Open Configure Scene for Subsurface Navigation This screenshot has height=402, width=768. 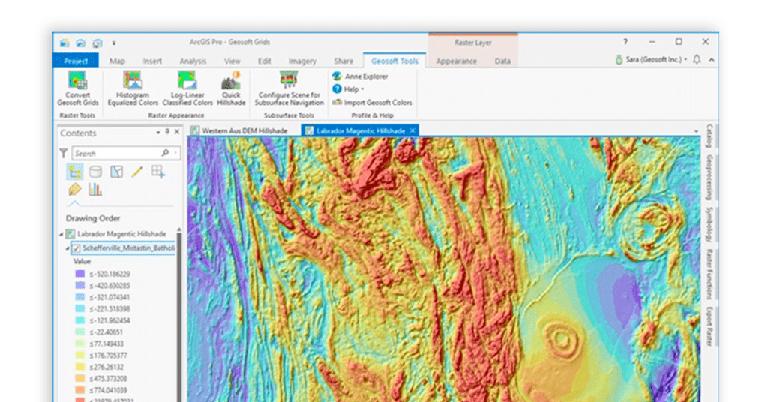coord(289,89)
